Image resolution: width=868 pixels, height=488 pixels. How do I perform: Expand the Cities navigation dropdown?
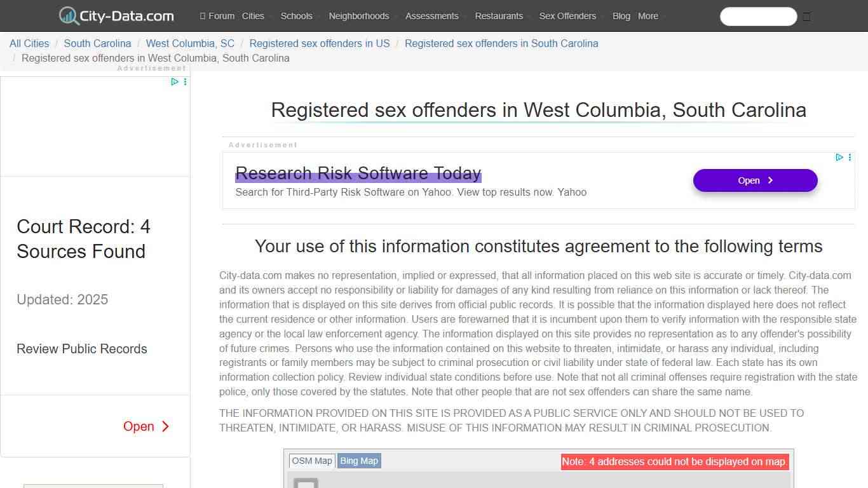pyautogui.click(x=253, y=16)
